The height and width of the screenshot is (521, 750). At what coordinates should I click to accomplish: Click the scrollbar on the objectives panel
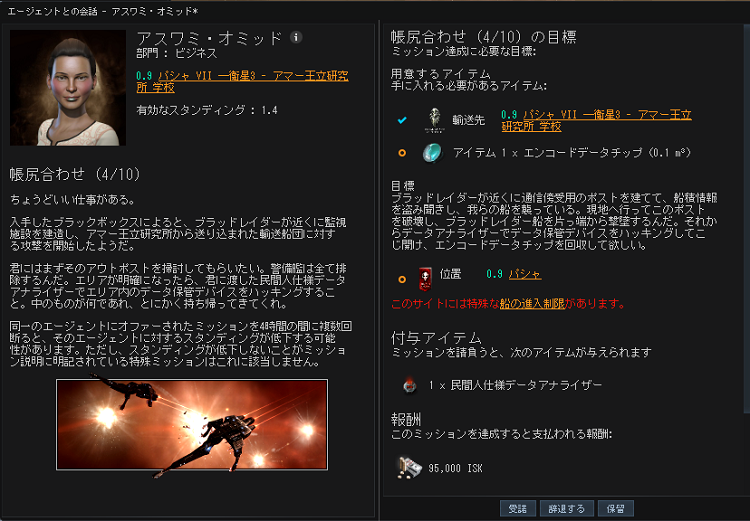[x=746, y=218]
